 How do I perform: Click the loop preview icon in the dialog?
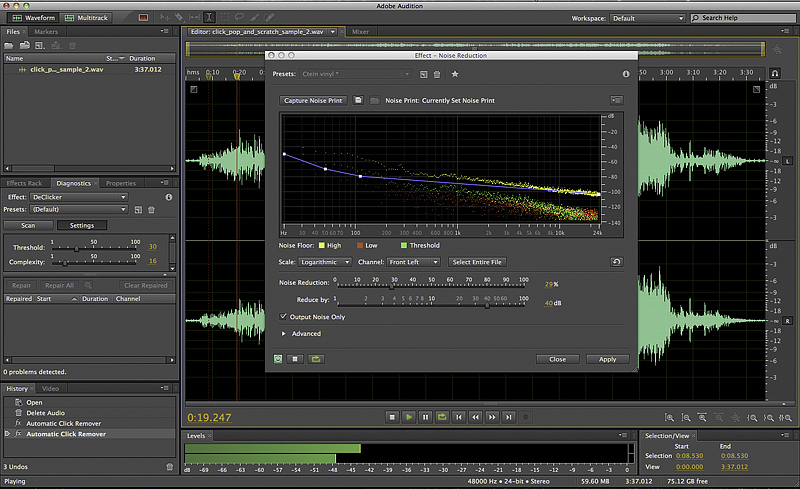pos(317,359)
